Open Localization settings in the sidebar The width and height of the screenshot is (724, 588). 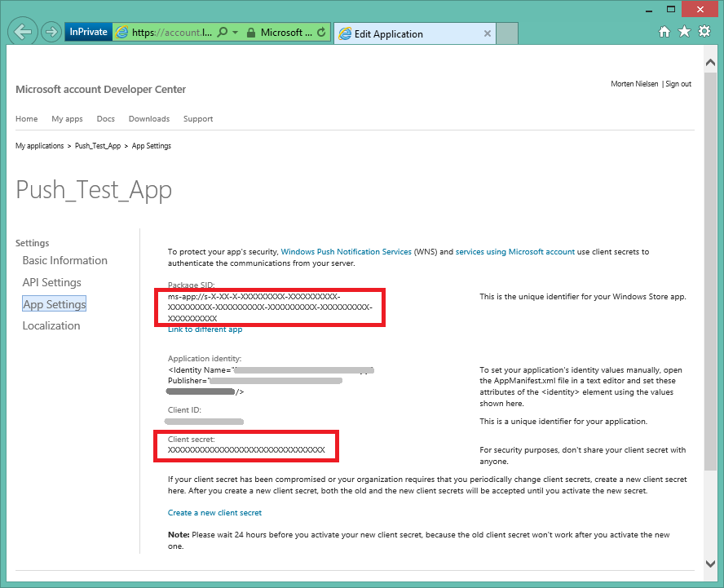(x=51, y=325)
